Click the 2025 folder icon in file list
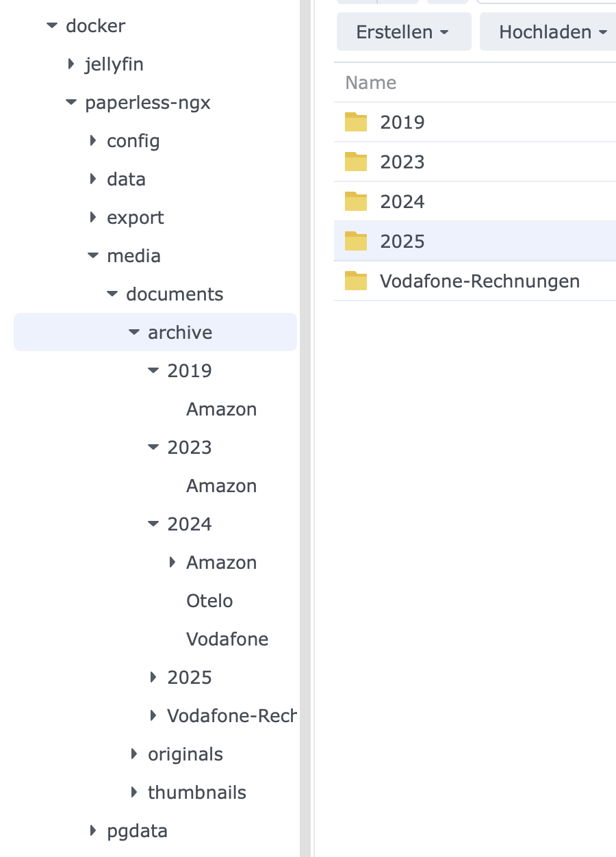Viewport: 616px width, 857px height. [x=356, y=241]
